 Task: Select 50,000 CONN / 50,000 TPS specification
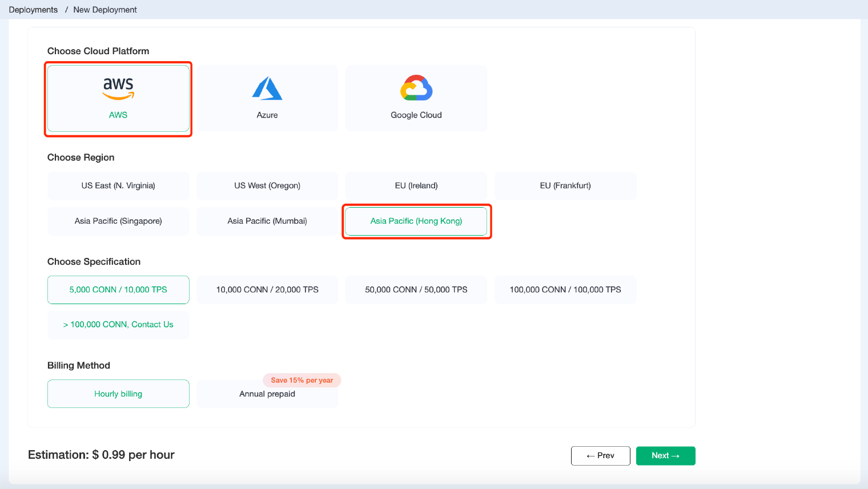[x=416, y=290]
